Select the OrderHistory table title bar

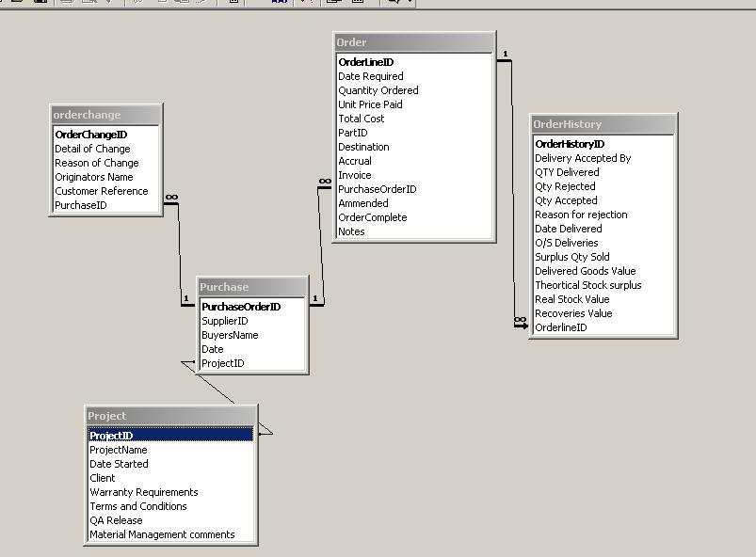pos(603,124)
